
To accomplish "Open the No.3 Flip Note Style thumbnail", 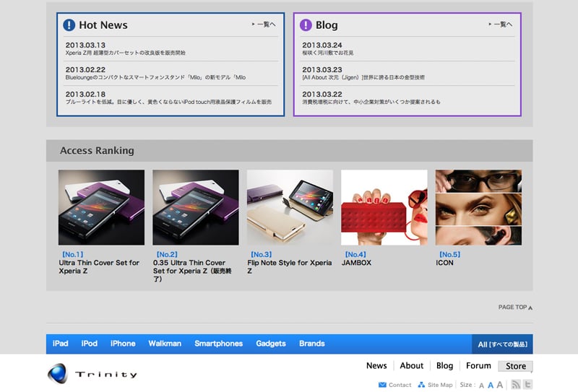I will click(x=290, y=207).
